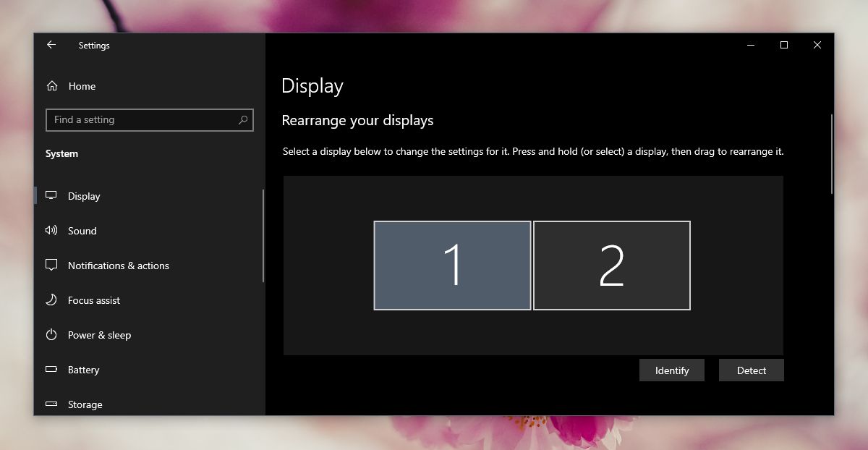Click the back arrow in Settings
This screenshot has width=868, height=450.
(51, 45)
